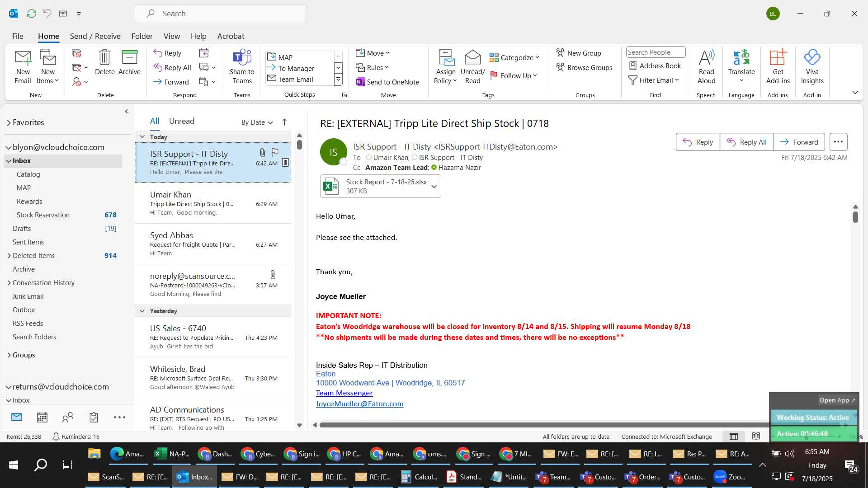Image resolution: width=868 pixels, height=488 pixels.
Task: Share to Teams
Action: (242, 66)
